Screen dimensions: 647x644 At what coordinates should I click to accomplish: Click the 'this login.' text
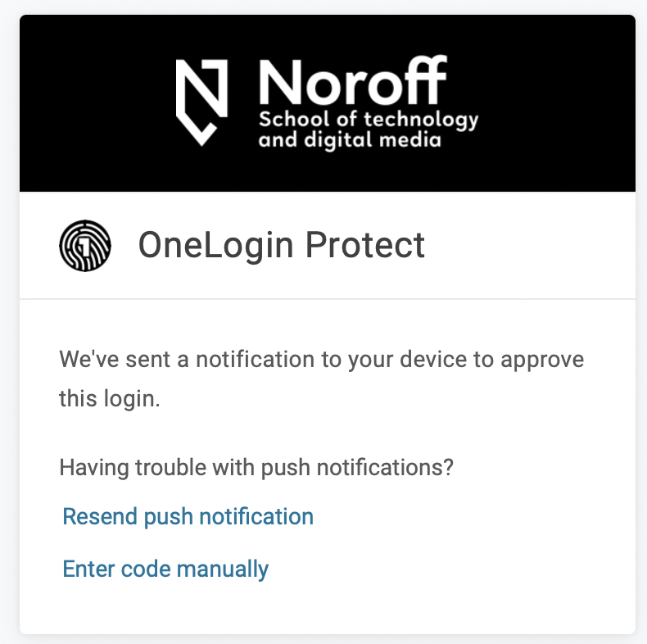(x=110, y=399)
